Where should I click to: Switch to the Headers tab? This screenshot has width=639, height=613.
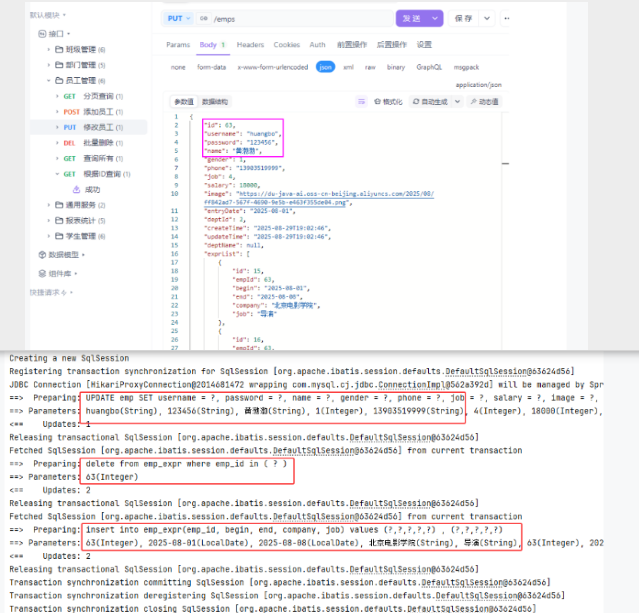(x=250, y=45)
